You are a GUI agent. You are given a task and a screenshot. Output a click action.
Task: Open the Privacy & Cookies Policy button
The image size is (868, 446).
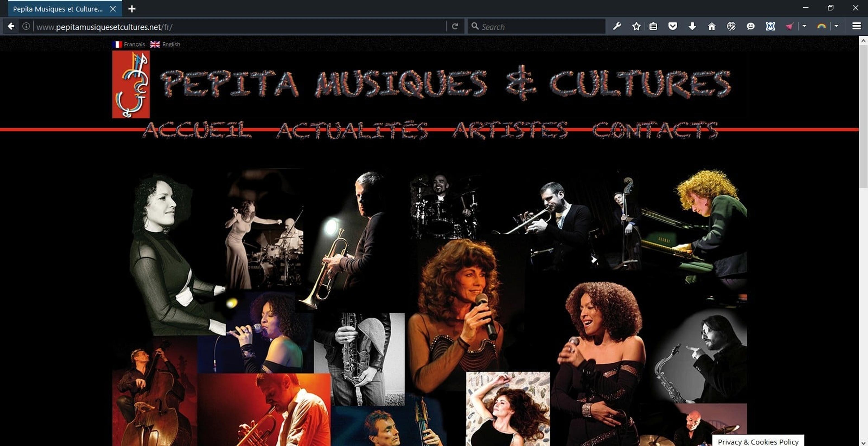pyautogui.click(x=758, y=441)
